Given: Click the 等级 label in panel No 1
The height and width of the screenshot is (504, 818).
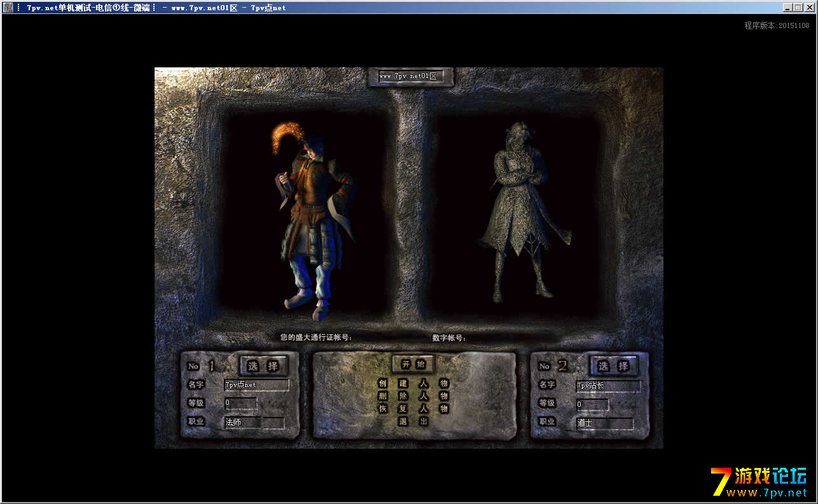Looking at the screenshot, I should [x=195, y=402].
